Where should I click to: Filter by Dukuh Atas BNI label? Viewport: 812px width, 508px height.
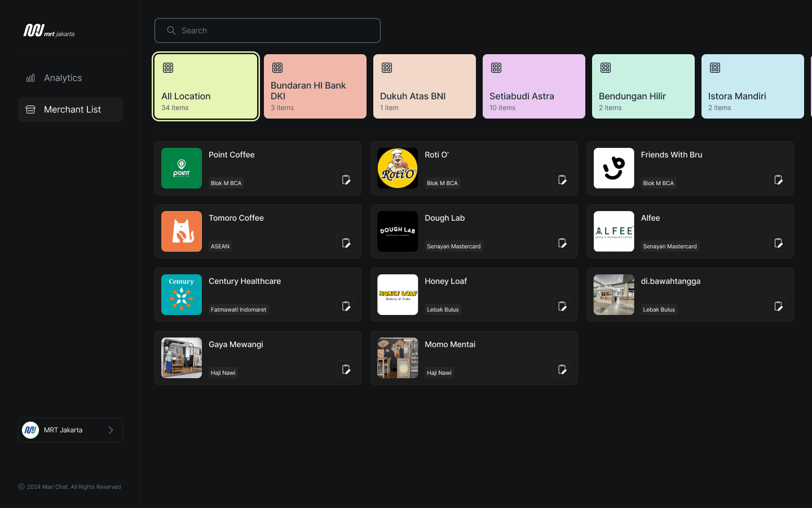point(413,96)
